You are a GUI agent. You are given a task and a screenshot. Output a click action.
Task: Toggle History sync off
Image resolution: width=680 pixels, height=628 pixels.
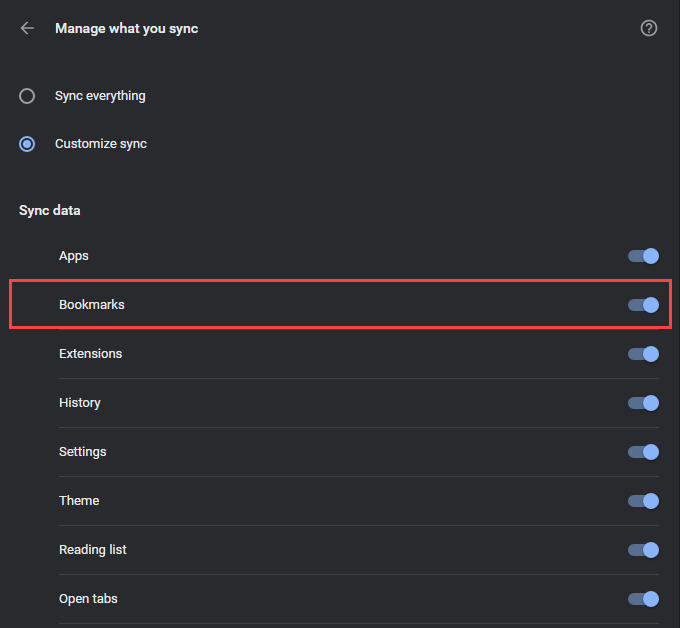(x=643, y=403)
